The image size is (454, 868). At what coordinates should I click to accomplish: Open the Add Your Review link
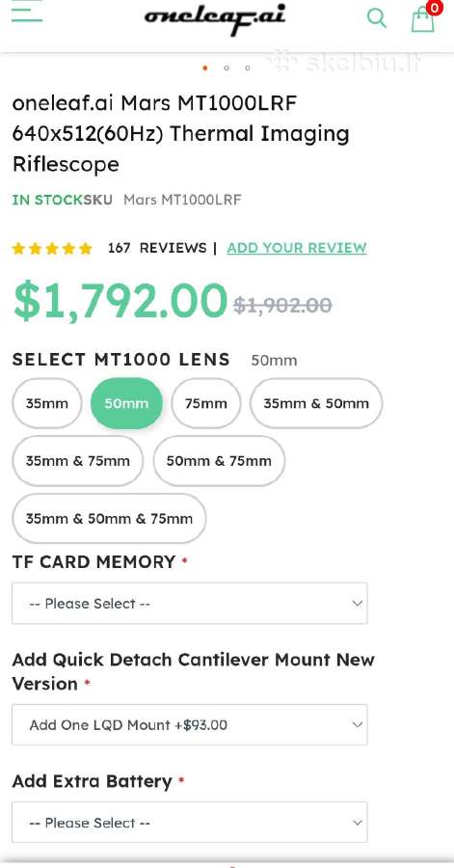(x=297, y=248)
